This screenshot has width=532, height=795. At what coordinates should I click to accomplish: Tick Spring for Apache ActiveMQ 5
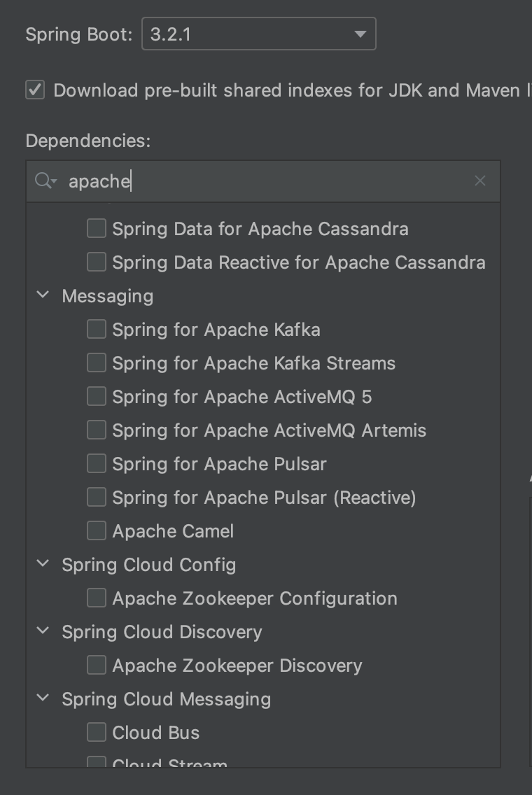tap(97, 396)
